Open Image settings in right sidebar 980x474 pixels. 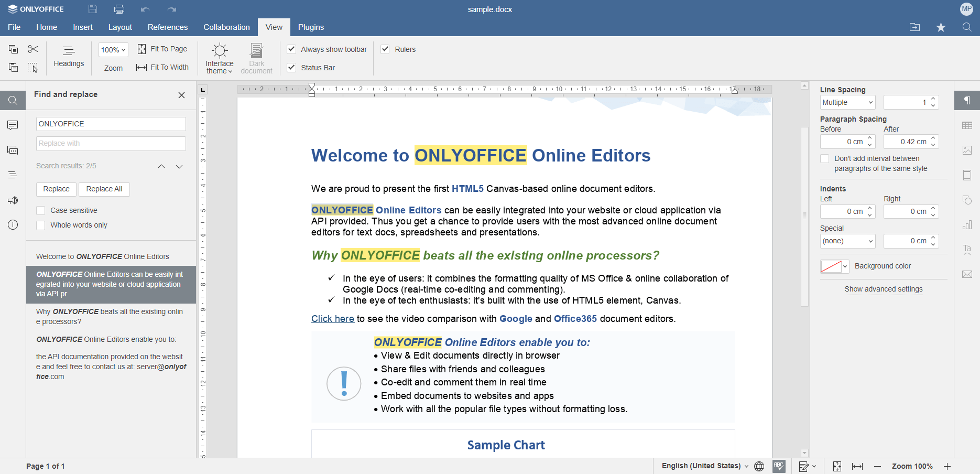pyautogui.click(x=967, y=150)
